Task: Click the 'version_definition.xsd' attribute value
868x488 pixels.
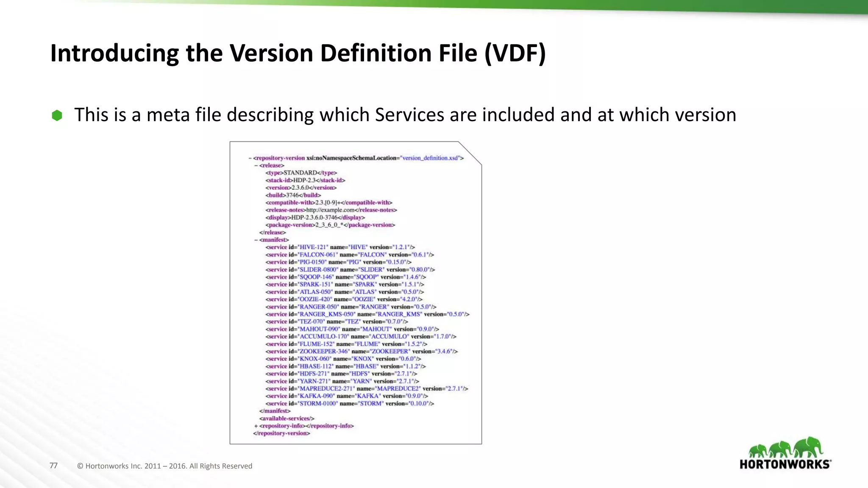Action: point(430,158)
